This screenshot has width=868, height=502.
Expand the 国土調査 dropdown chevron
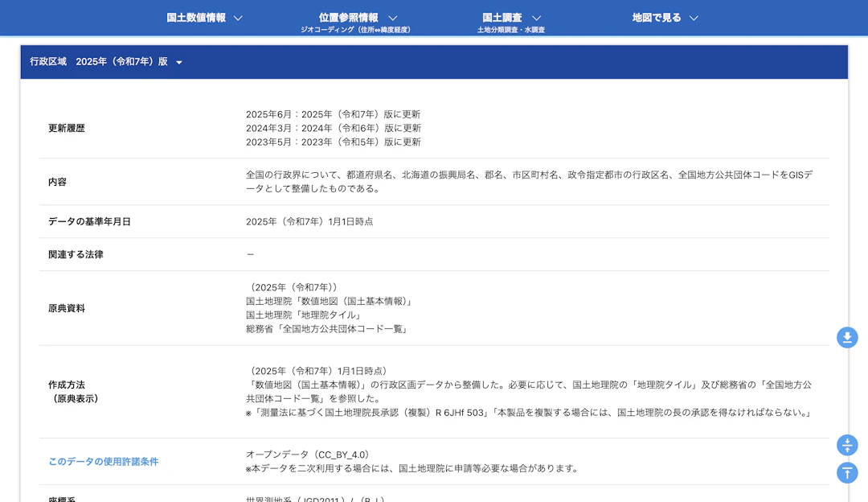pyautogui.click(x=537, y=16)
